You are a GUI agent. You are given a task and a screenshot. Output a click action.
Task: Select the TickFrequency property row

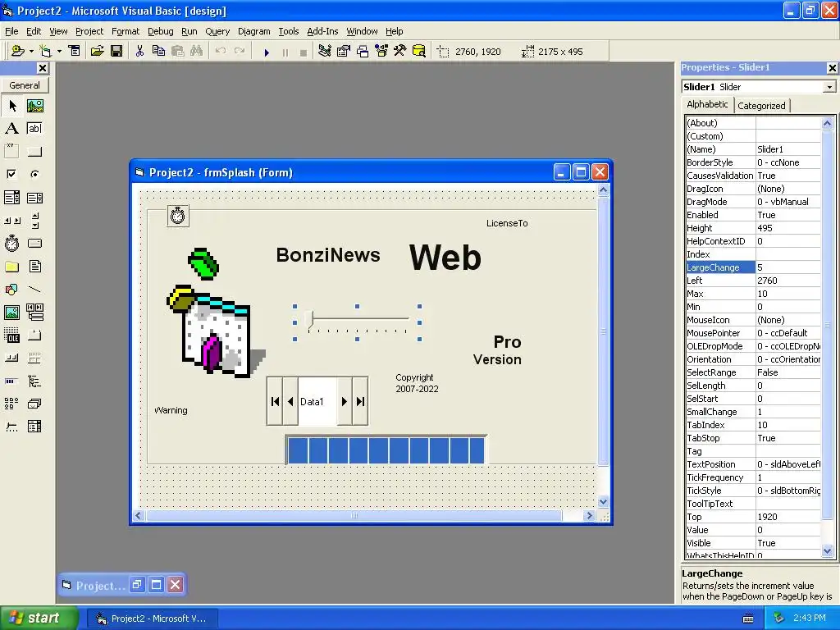[753, 477]
